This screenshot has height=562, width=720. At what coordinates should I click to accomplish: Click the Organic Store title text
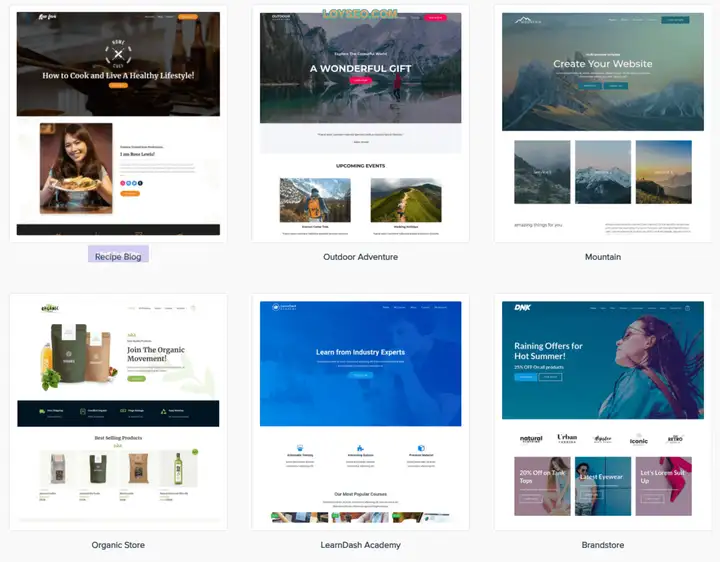pos(118,545)
